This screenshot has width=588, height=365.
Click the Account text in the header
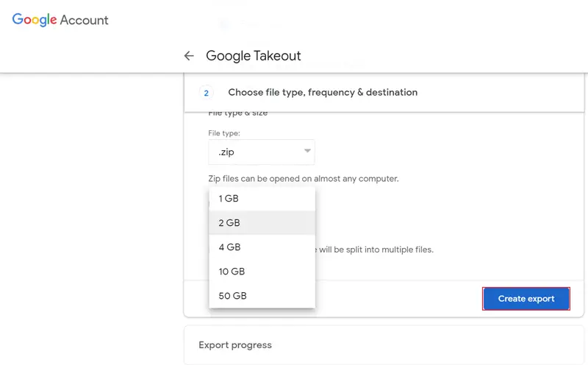click(85, 21)
